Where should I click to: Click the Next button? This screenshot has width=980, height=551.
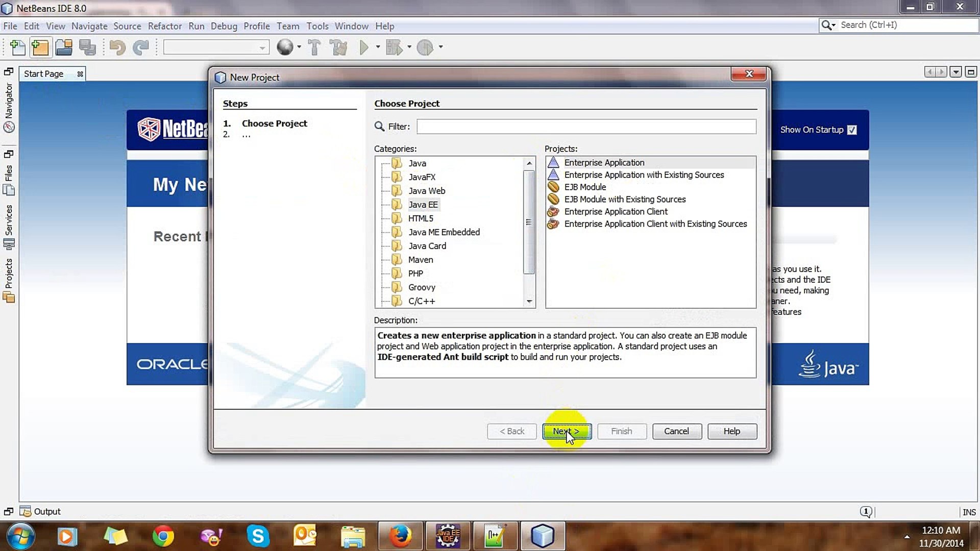567,431
